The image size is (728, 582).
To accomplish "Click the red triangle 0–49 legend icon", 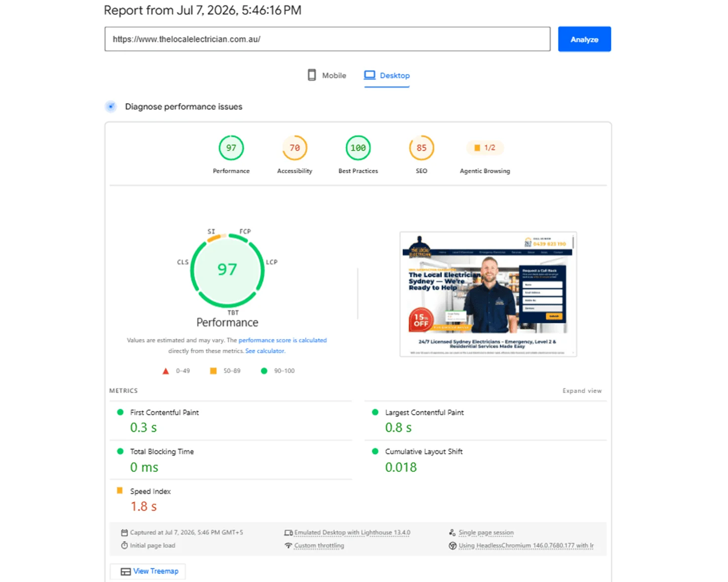I will pos(166,371).
